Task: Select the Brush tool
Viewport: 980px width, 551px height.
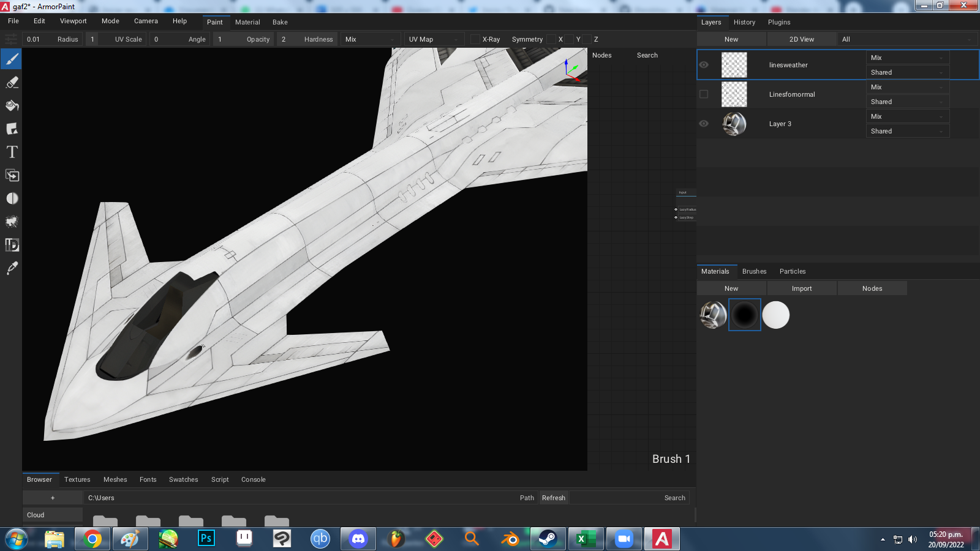Action: click(12, 59)
